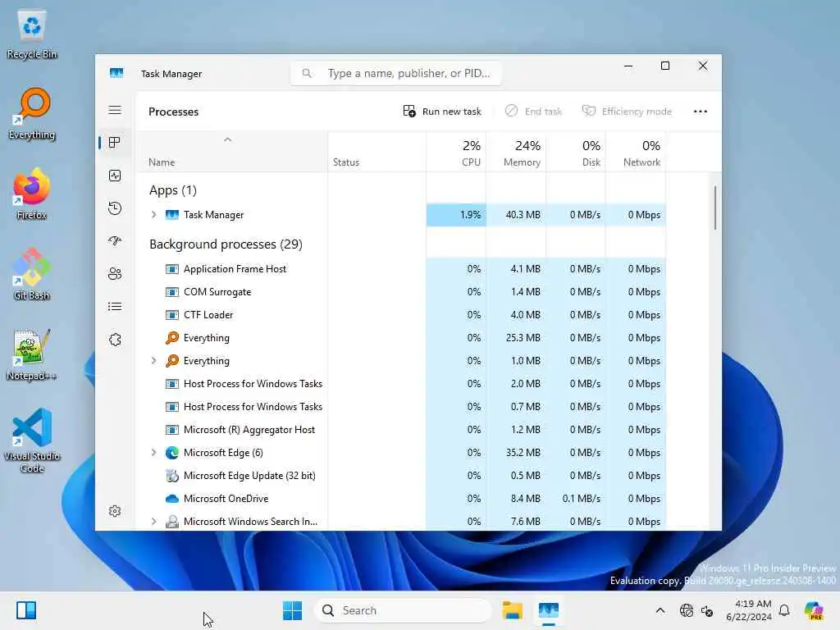Open the Visual Studio Code desktop shortcut
The height and width of the screenshot is (630, 840).
pos(32,441)
